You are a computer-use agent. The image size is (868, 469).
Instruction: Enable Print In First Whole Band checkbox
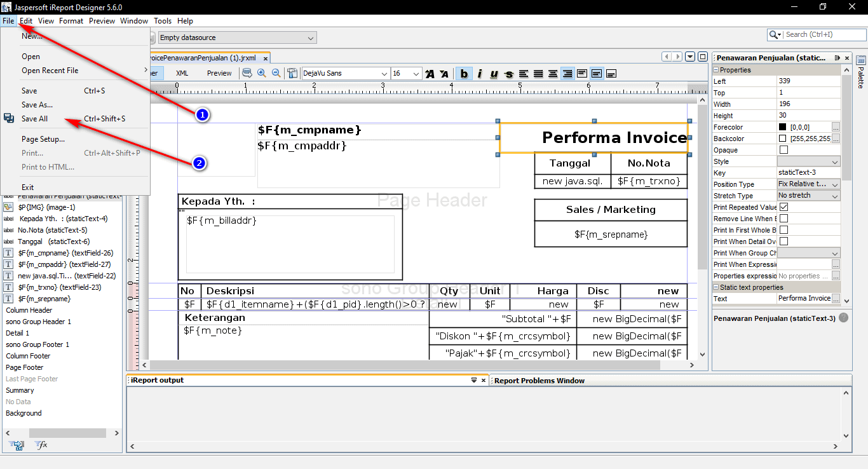[783, 230]
